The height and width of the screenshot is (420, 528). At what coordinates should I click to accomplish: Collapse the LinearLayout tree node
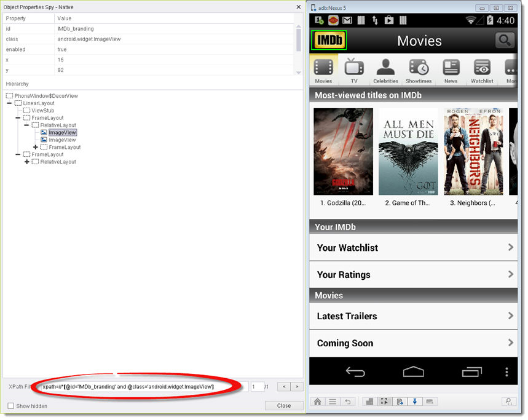10,103
